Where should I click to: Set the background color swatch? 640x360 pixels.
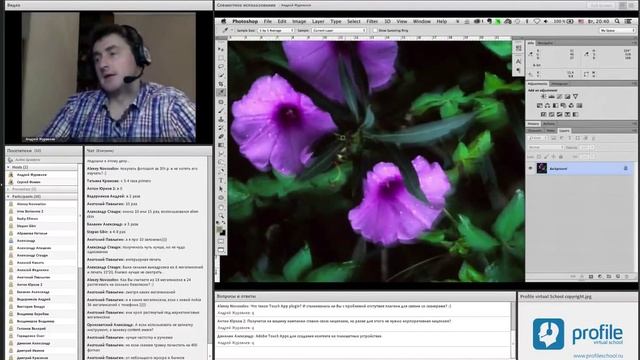(223, 233)
